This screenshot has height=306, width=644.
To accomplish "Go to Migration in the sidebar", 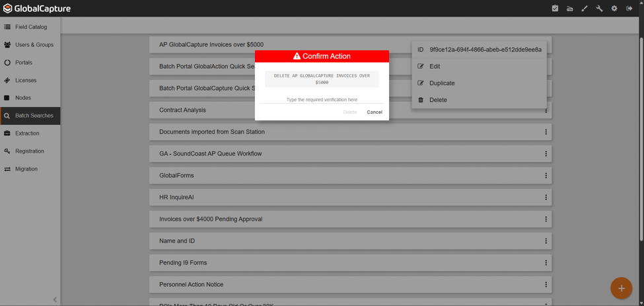I will click(30, 169).
